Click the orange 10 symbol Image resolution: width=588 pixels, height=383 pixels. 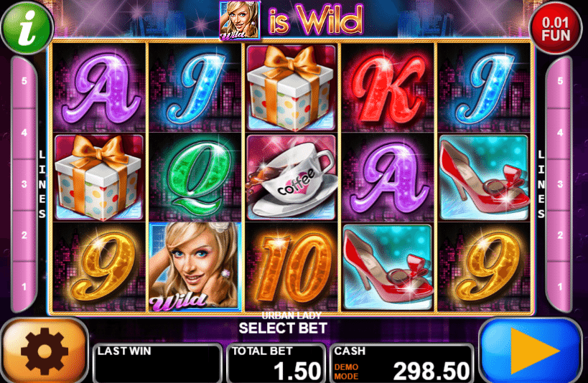(x=291, y=267)
